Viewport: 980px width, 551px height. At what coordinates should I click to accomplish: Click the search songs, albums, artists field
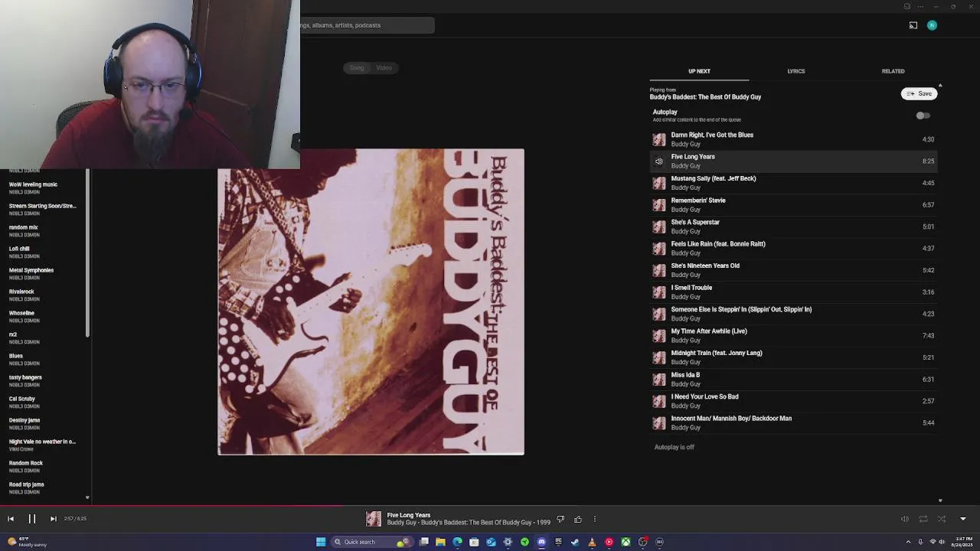(x=367, y=25)
